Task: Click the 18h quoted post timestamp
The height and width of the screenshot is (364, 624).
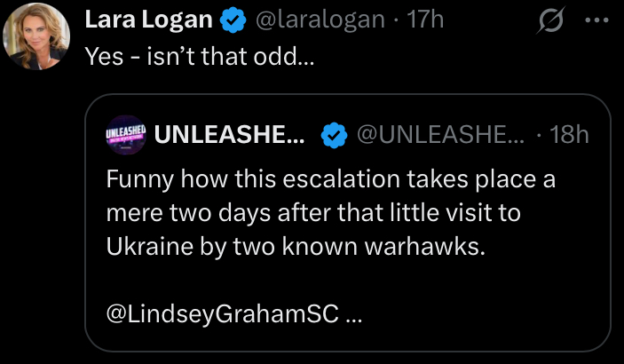Action: [569, 135]
